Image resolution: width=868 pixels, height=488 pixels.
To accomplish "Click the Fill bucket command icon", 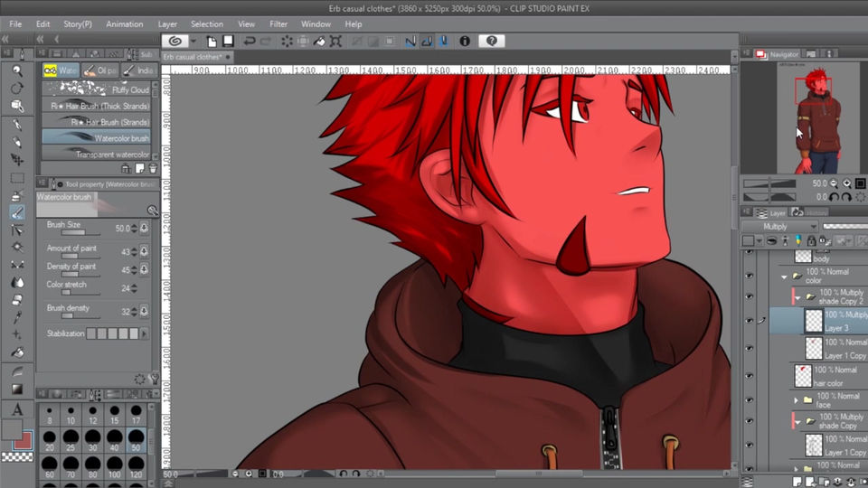I will click(319, 41).
